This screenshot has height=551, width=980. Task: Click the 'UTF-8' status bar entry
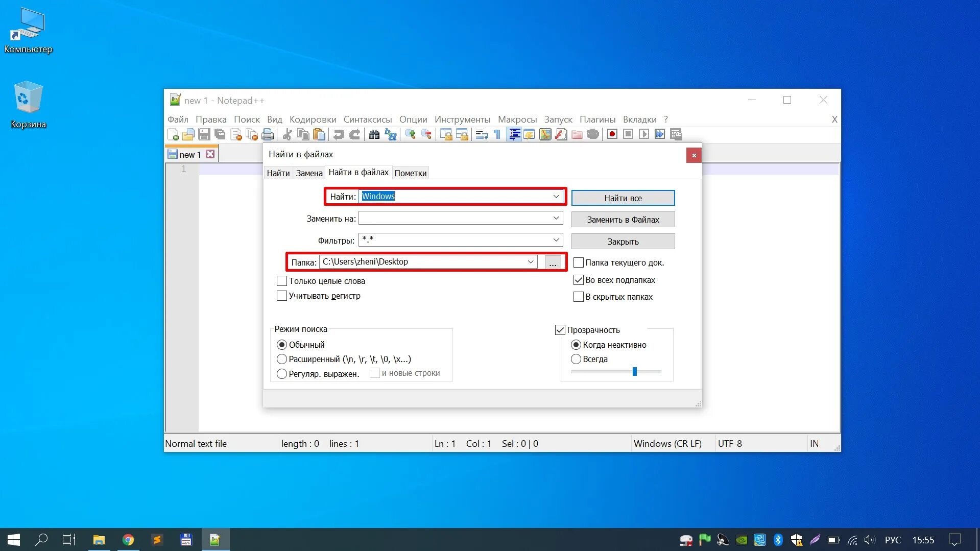729,443
